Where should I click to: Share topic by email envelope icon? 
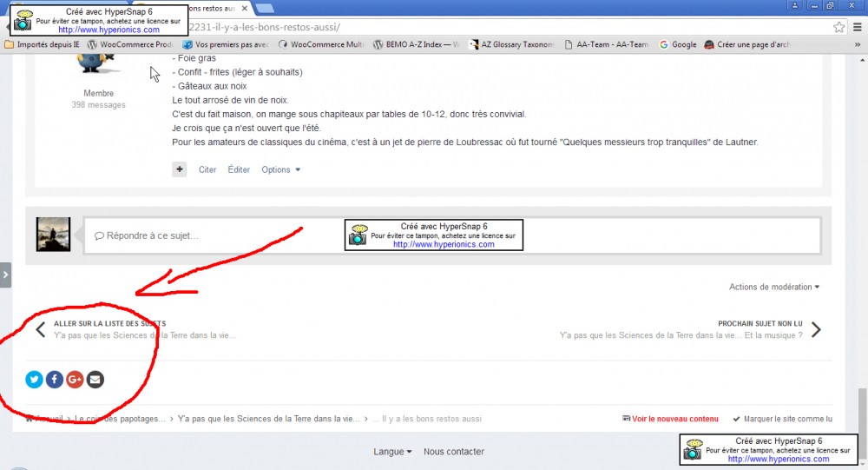point(95,380)
